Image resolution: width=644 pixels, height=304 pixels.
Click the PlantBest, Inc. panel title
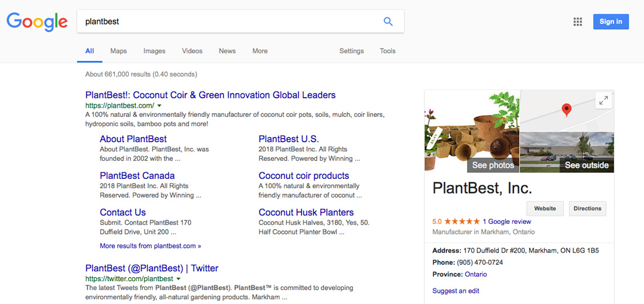482,188
